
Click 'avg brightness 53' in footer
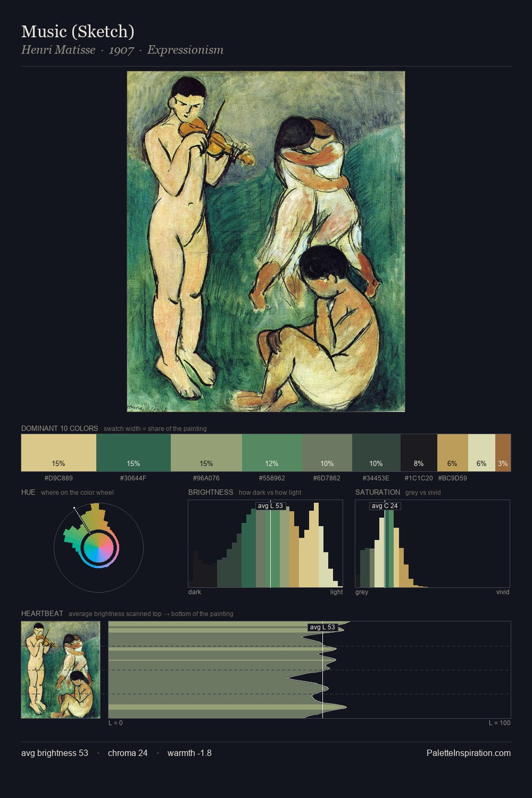(x=55, y=753)
